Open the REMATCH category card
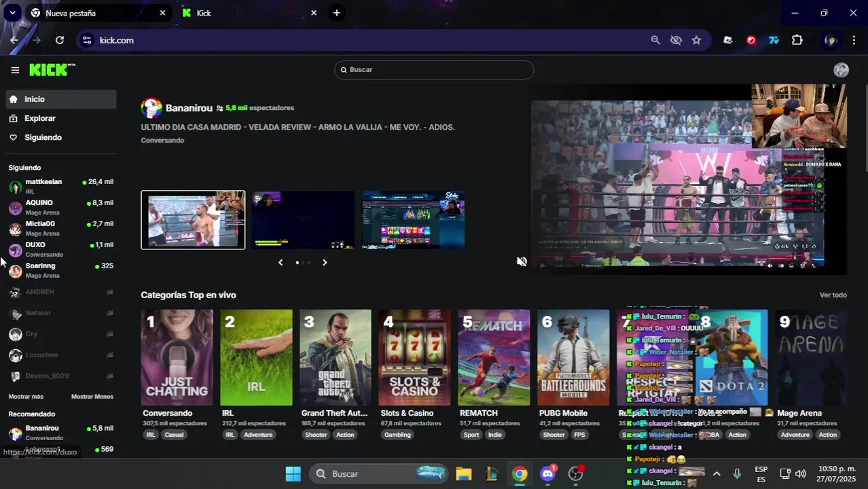Screen dimensions: 868x489 [x=494, y=358]
